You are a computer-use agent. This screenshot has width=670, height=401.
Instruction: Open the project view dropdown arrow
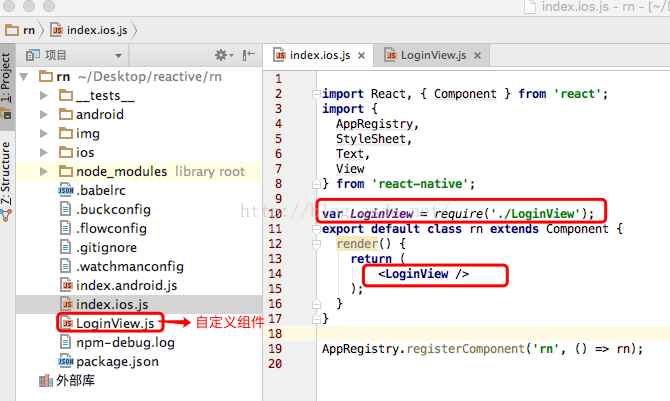point(118,56)
